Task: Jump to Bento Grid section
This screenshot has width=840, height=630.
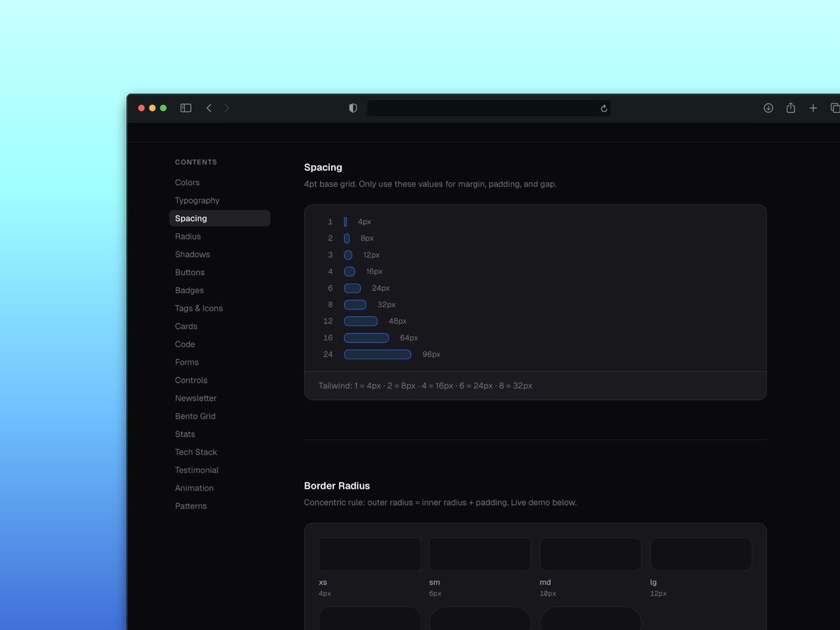Action: pos(195,416)
